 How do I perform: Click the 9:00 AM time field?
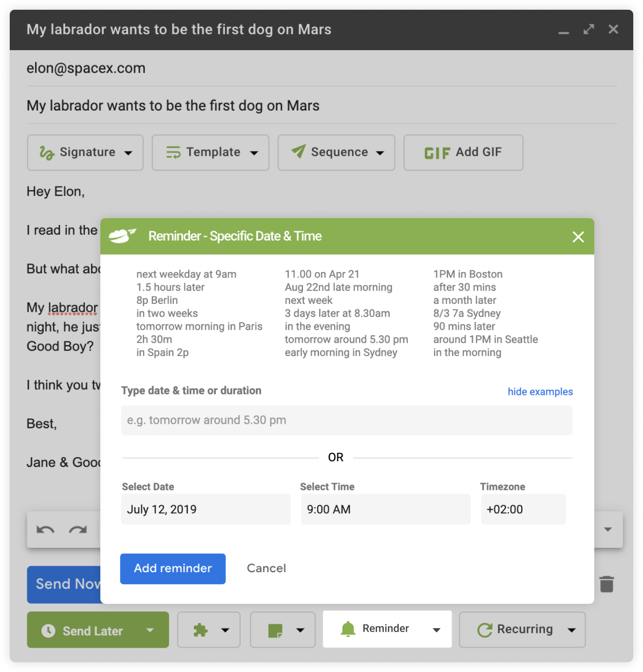coord(385,509)
